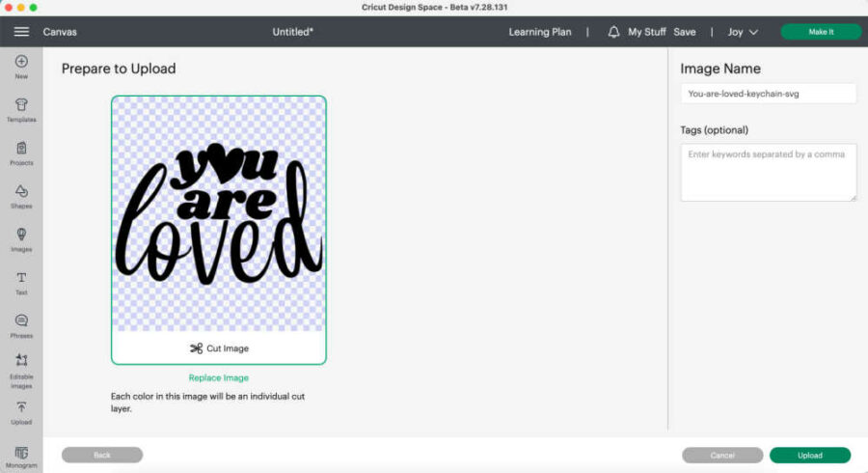The width and height of the screenshot is (868, 473).
Task: Select the Text tool
Action: pos(21,283)
